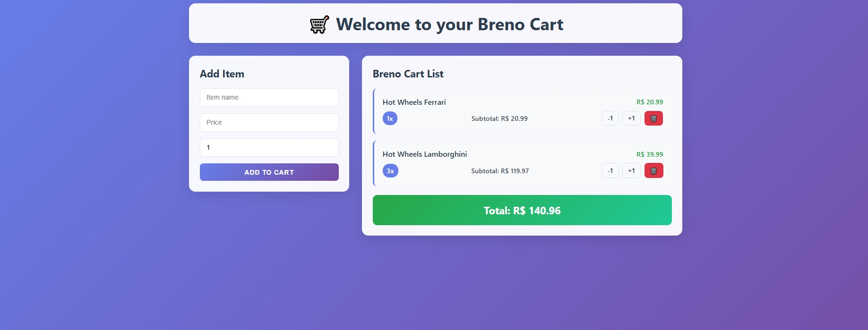The height and width of the screenshot is (330, 868).
Task: Click the R$ 39.99 unit price
Action: 649,154
